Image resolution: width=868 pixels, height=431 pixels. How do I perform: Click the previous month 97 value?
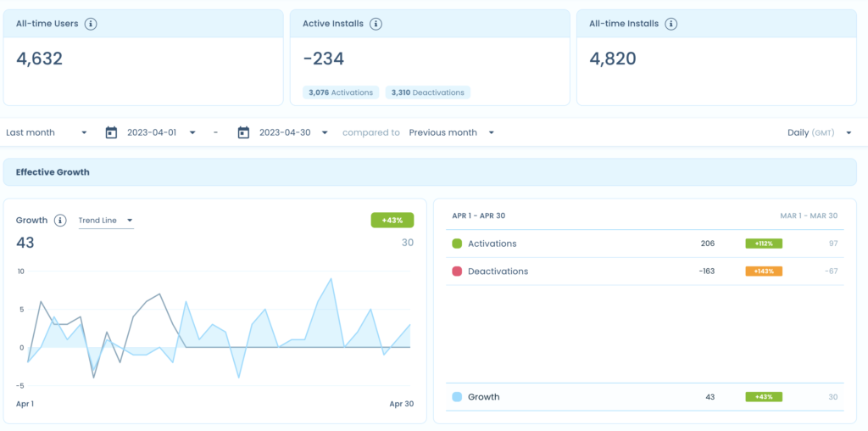[x=833, y=243]
